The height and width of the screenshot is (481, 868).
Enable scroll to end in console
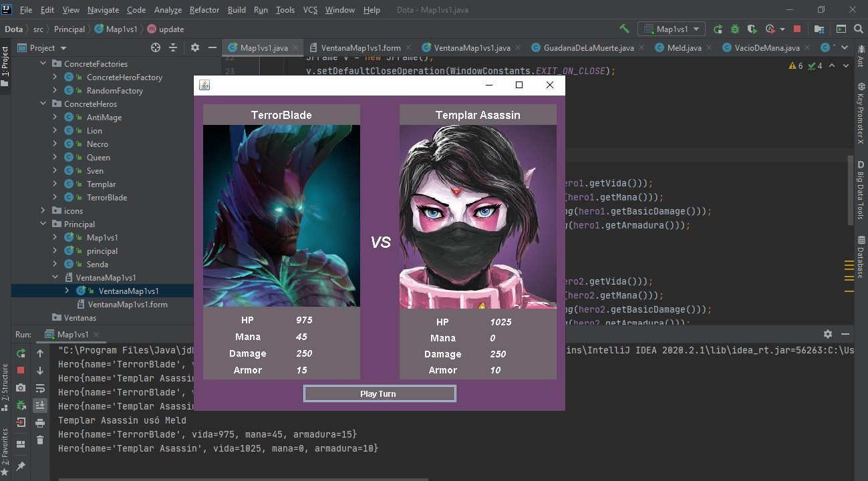(41, 406)
